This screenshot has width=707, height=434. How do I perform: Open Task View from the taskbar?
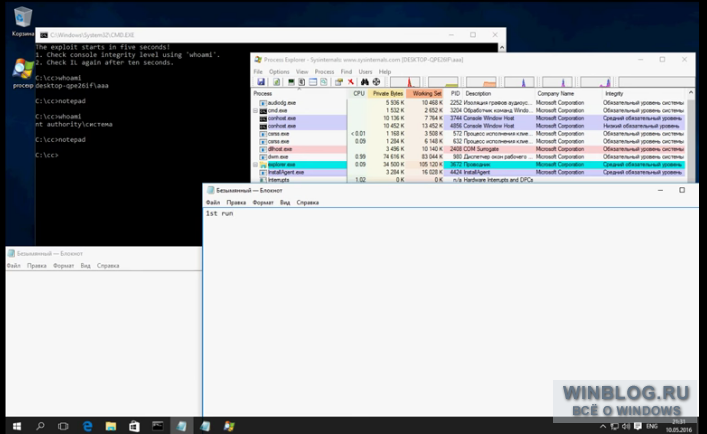click(63, 426)
